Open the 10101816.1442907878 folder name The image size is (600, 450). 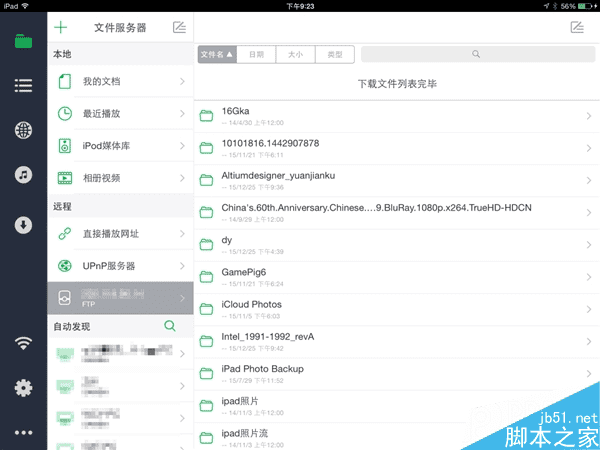(x=270, y=143)
